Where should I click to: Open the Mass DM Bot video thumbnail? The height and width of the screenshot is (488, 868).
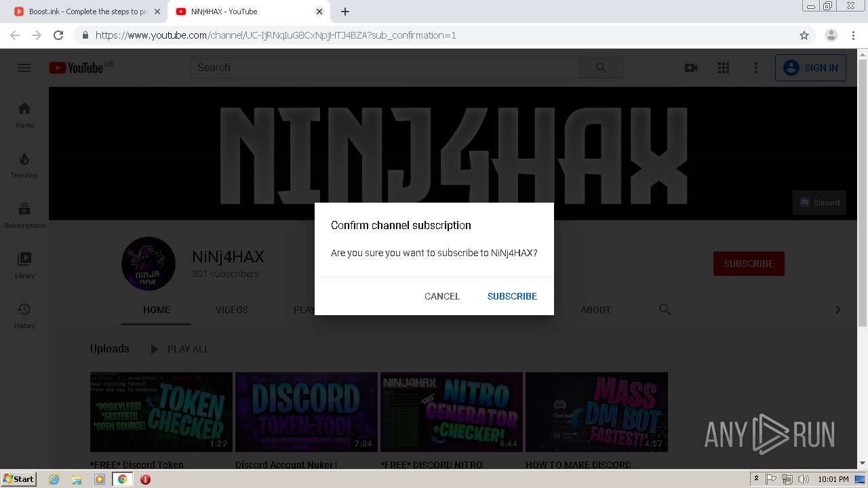point(597,412)
